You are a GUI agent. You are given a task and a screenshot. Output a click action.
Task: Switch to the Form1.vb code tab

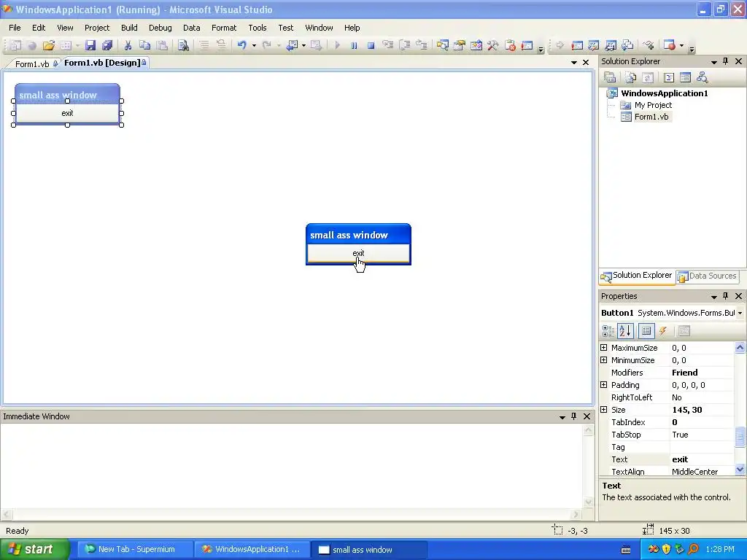click(x=32, y=64)
